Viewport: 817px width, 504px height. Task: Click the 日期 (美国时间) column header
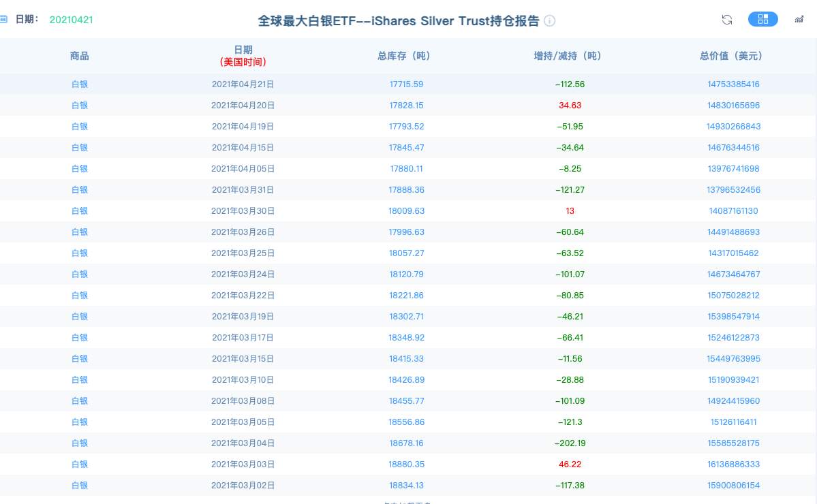pyautogui.click(x=243, y=56)
